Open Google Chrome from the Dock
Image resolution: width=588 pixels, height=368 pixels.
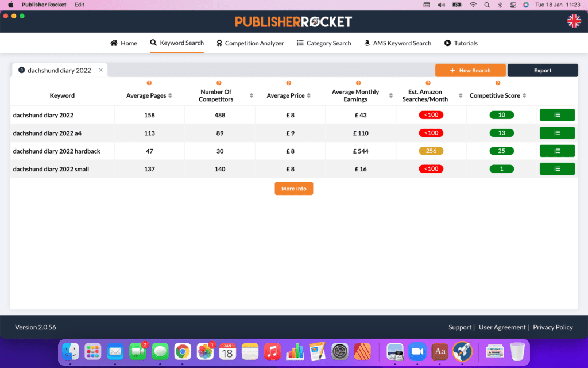coord(183,352)
